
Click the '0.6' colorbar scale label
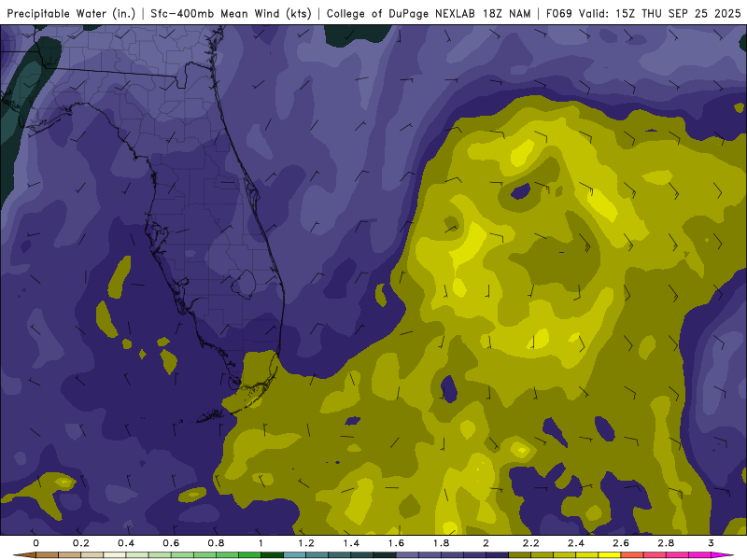pos(171,543)
